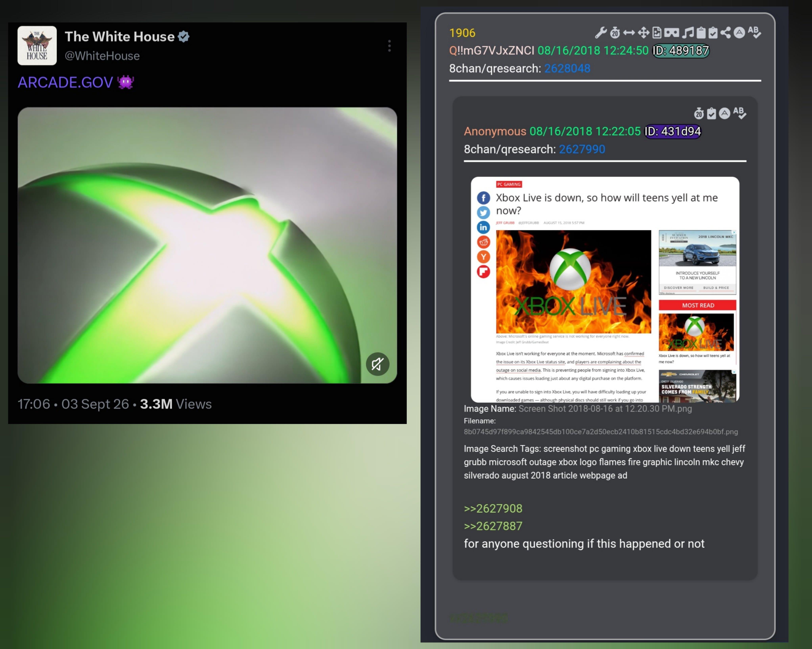The image size is (812, 649).
Task: Click the 3.3M Views count
Action: pyautogui.click(x=176, y=404)
